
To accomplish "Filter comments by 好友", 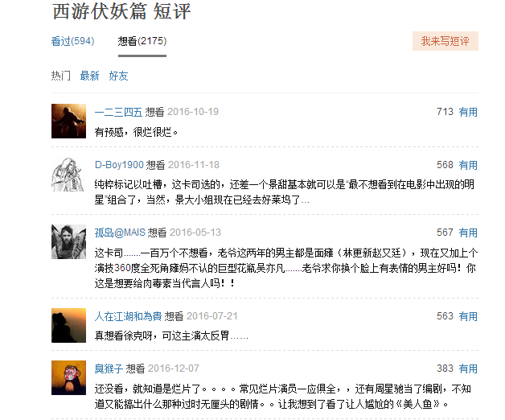I will pos(118,76).
